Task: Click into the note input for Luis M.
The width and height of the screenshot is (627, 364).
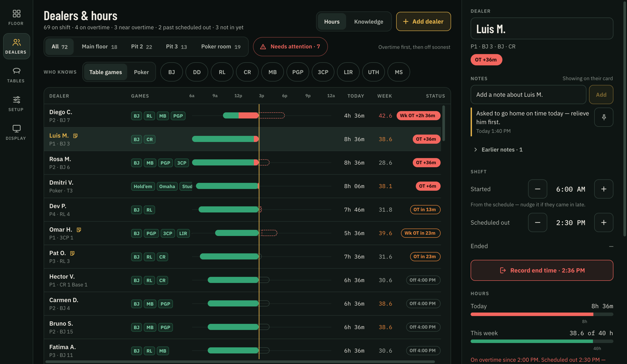Action: (528, 94)
